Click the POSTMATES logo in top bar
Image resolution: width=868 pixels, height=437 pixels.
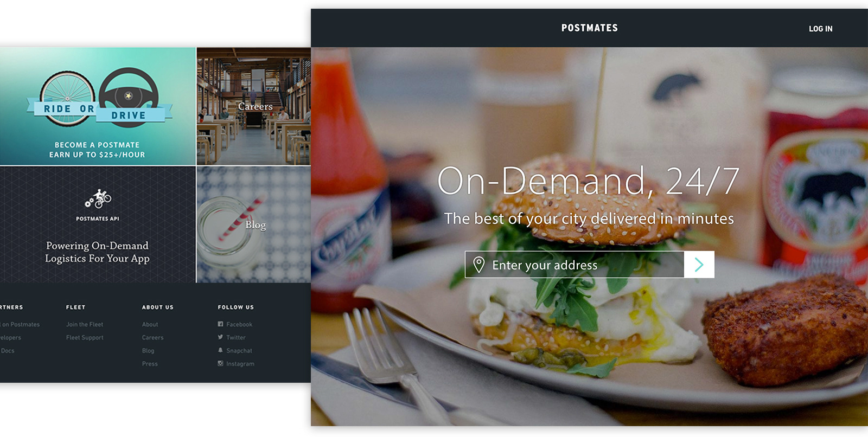(590, 28)
